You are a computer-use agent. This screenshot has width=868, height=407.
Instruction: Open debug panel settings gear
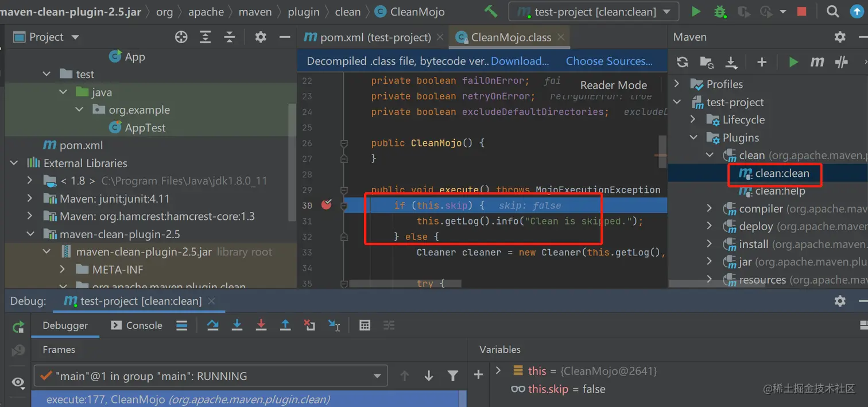[840, 301]
